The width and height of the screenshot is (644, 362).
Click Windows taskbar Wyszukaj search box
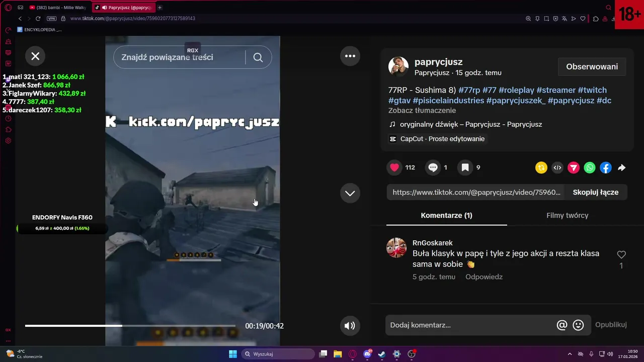pyautogui.click(x=278, y=354)
